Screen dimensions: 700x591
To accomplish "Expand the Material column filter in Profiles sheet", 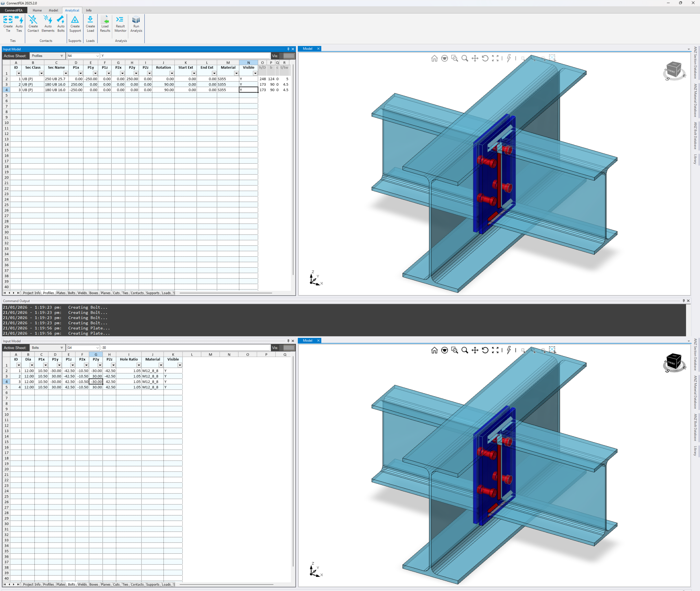I will pyautogui.click(x=236, y=73).
